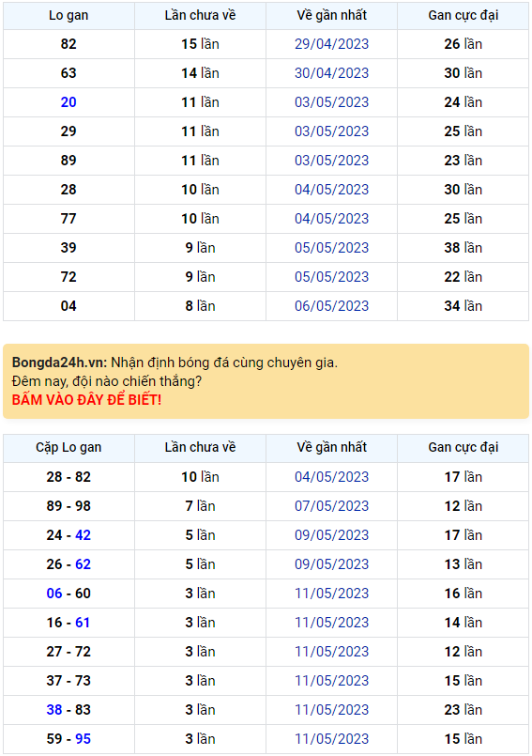
Task: Click date 09/05/2023 in pair row 26 - 62
Action: pyautogui.click(x=331, y=564)
